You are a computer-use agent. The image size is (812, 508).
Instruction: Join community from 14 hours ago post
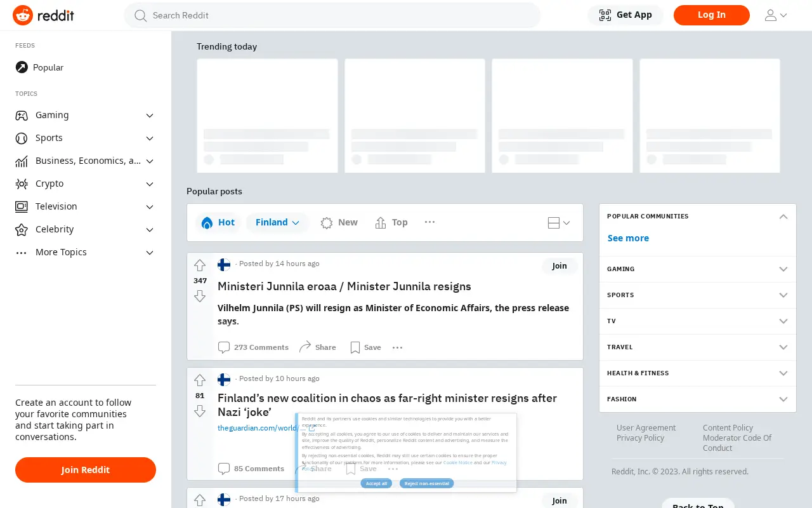[560, 266]
